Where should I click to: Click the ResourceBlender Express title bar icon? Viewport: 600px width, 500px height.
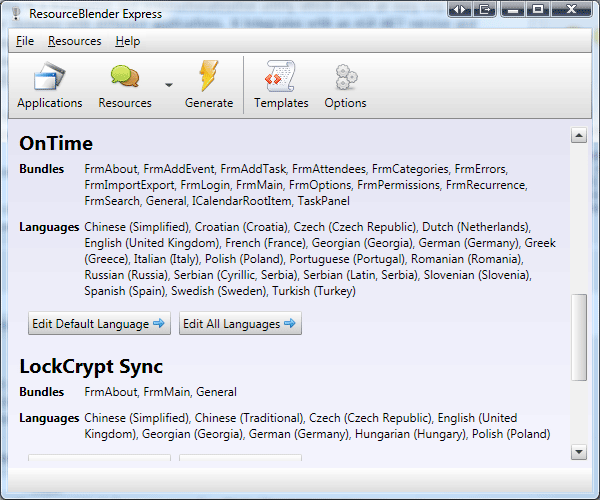16,13
